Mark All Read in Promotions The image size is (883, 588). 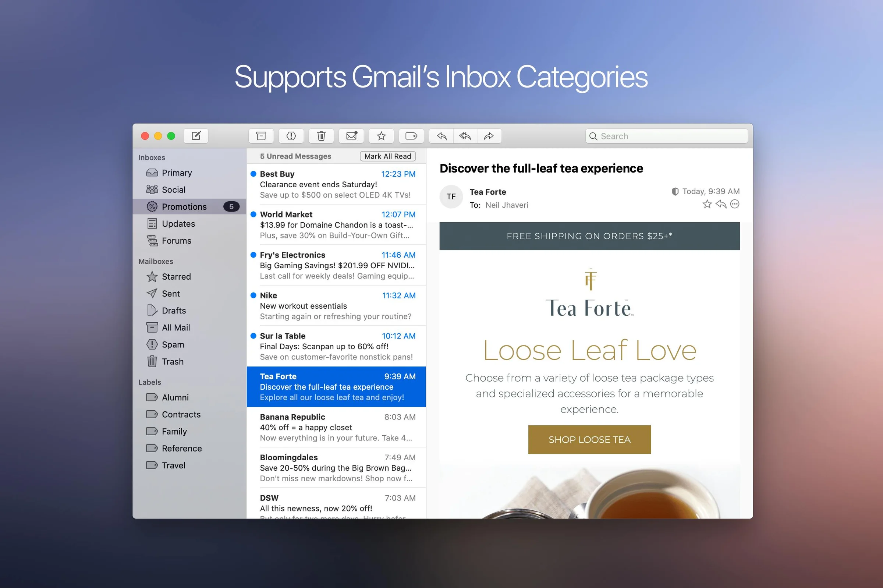[388, 156]
